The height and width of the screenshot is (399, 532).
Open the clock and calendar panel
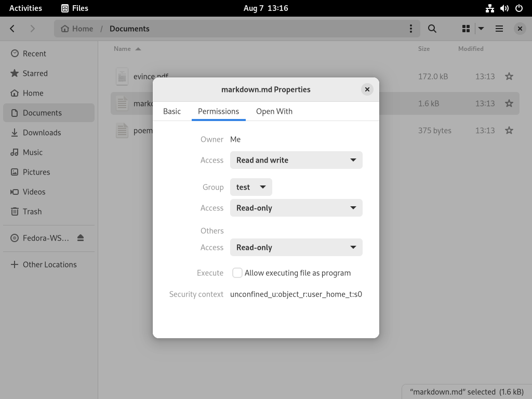[265, 8]
